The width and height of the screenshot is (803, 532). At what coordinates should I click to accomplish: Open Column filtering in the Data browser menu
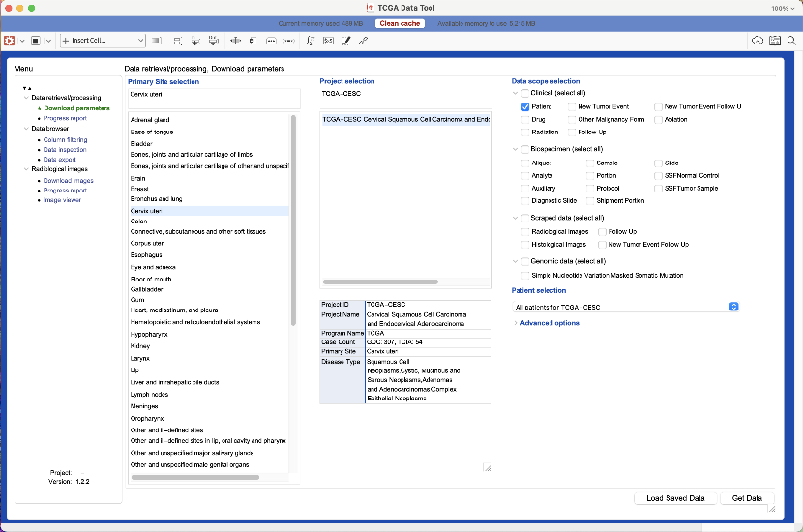tap(65, 140)
